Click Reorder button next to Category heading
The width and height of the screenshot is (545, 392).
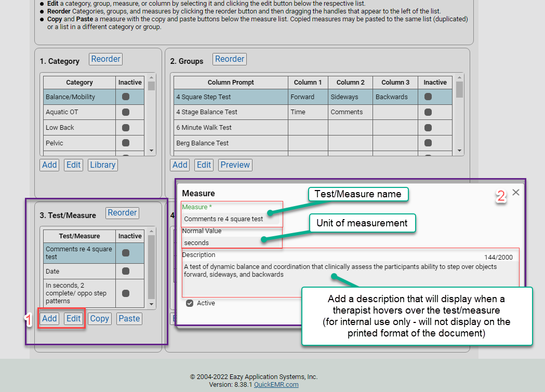coord(105,59)
